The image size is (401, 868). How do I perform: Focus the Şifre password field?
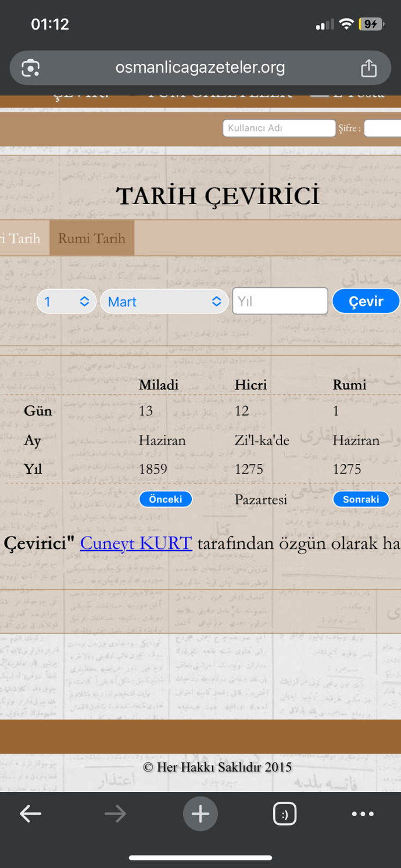coord(382,128)
